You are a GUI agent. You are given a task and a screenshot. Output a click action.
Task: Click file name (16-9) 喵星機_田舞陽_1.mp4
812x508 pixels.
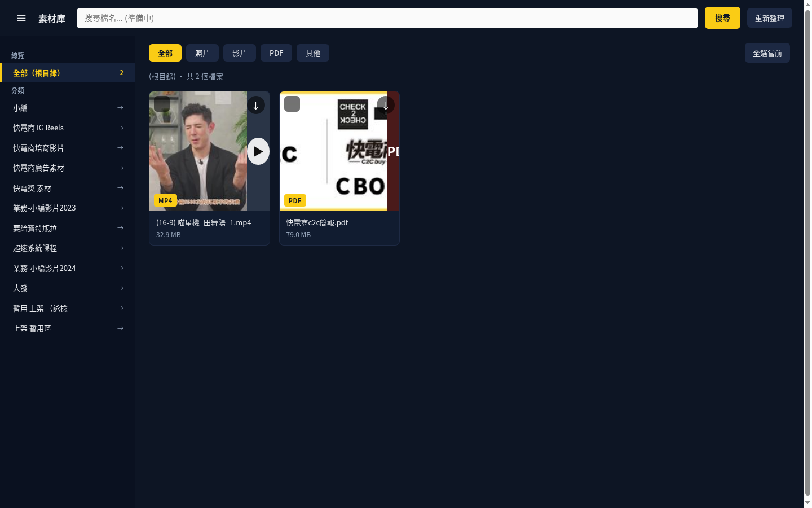coord(204,222)
